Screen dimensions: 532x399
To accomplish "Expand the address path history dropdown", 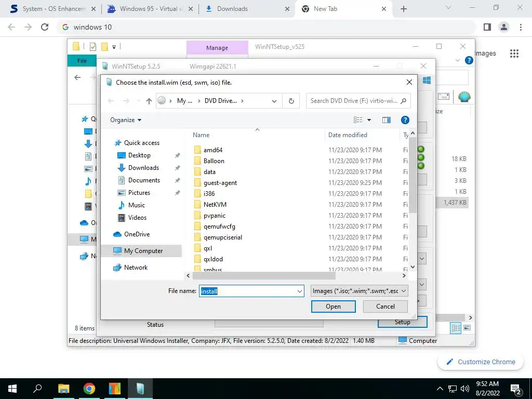I will click(x=274, y=101).
